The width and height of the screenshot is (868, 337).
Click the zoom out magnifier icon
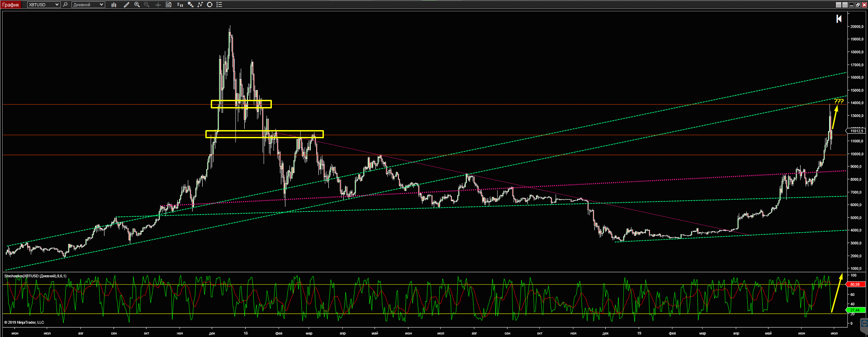[147, 5]
